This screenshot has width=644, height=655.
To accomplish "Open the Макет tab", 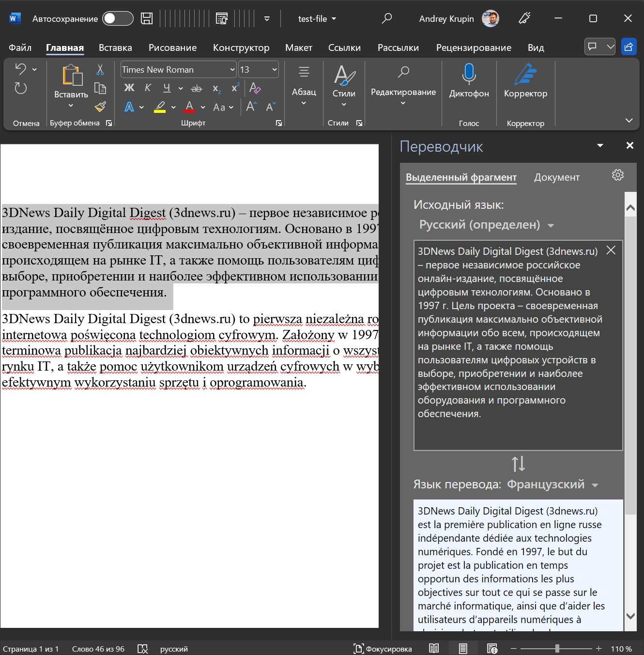I will (299, 47).
